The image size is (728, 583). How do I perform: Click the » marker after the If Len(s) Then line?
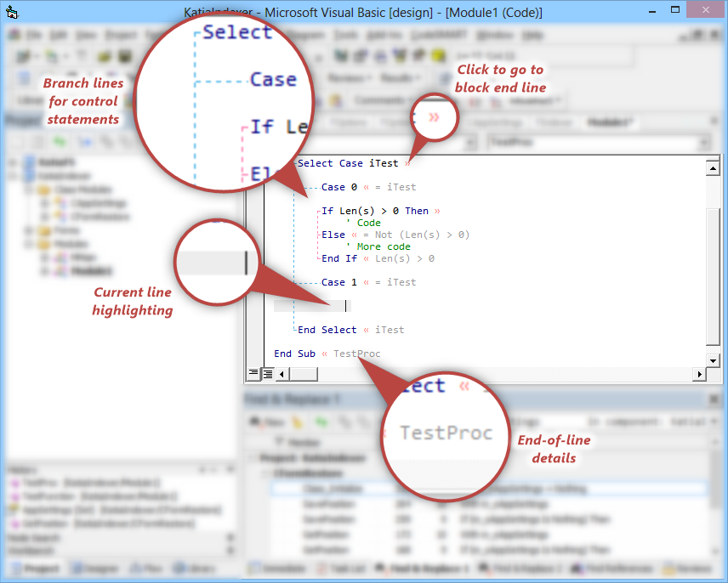pos(440,210)
